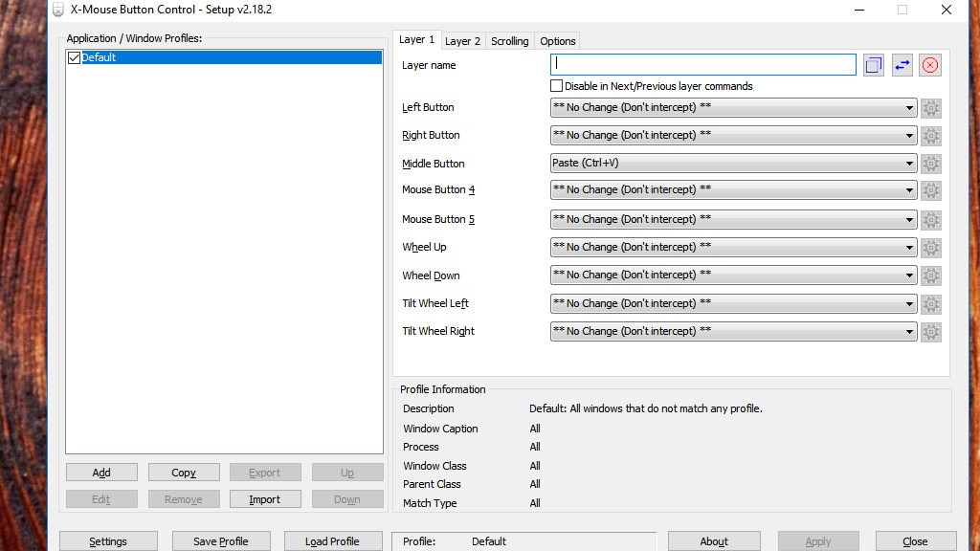
Task: Expand the Wheel Down action dropdown
Action: [x=733, y=275]
